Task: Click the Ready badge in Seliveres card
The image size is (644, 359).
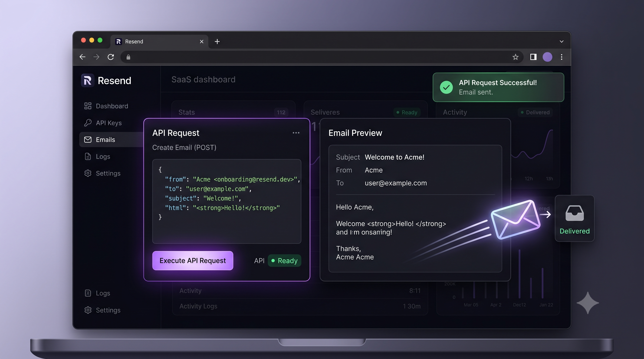Action: [x=407, y=112]
